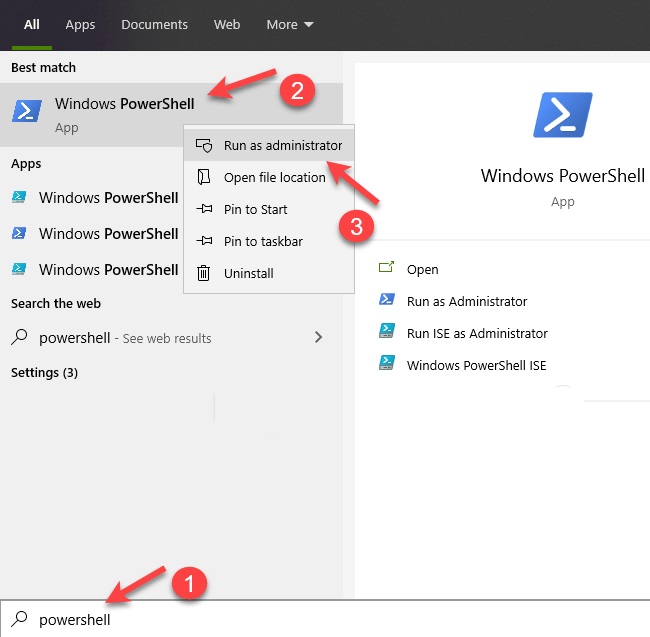Viewport: 650px width, 637px height.
Task: Click the green Open icon in details pane
Action: (x=386, y=267)
